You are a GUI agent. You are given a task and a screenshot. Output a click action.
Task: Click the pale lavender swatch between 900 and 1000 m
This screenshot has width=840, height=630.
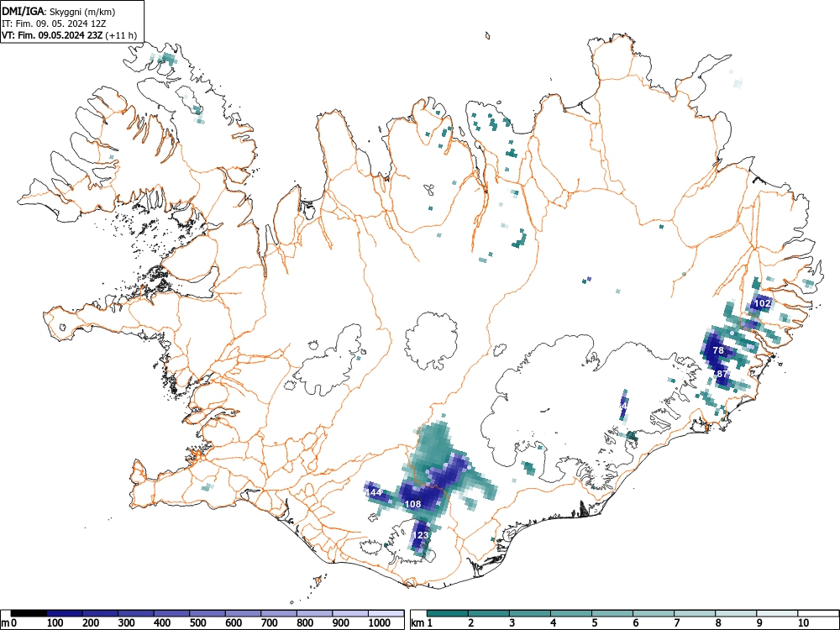tap(350, 613)
